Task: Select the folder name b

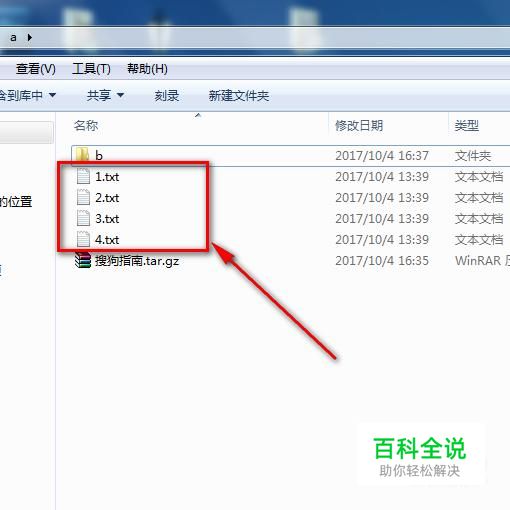Action: [x=99, y=156]
